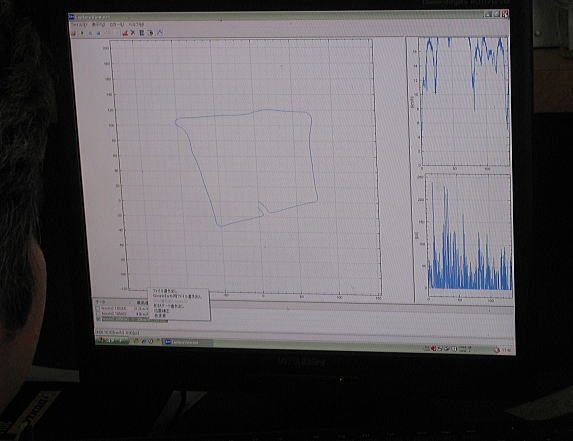The width and height of the screenshot is (573, 441).
Task: Click the first quick launch icon beside Start
Action: click(137, 341)
